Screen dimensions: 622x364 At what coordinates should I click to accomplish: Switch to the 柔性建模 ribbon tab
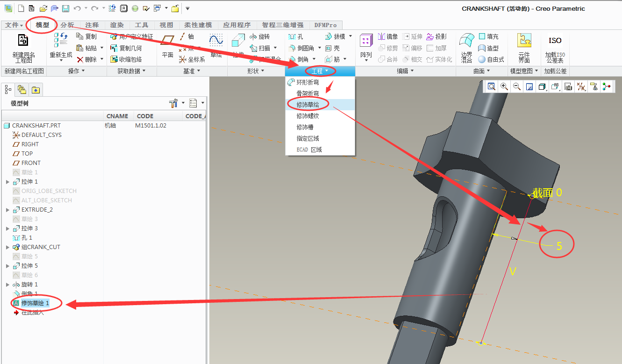198,25
